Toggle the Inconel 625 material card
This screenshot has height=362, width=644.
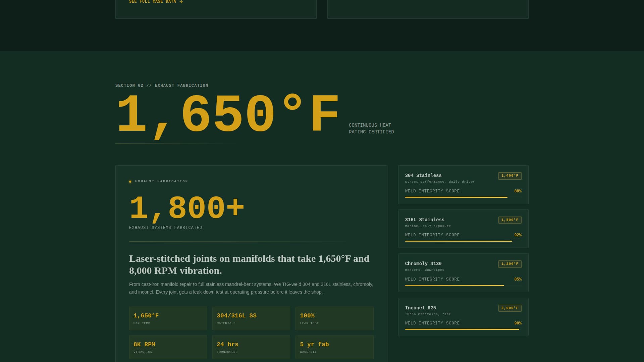point(463,317)
